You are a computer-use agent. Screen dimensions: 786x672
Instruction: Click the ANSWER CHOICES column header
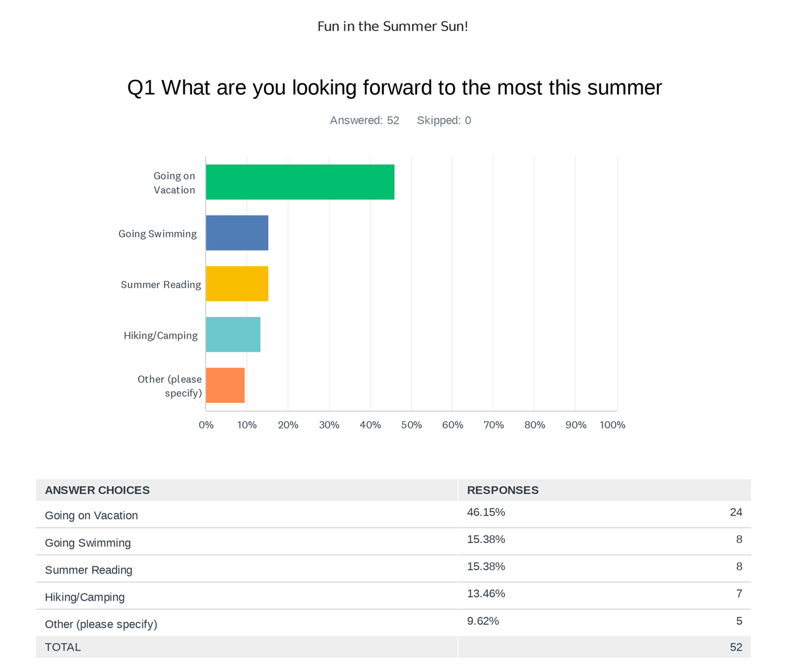pyautogui.click(x=97, y=491)
